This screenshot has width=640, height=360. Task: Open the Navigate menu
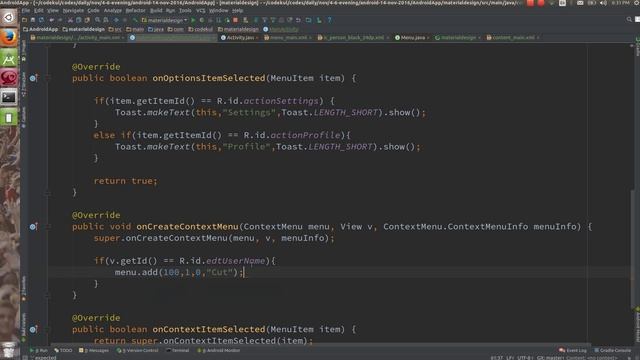tap(73, 11)
